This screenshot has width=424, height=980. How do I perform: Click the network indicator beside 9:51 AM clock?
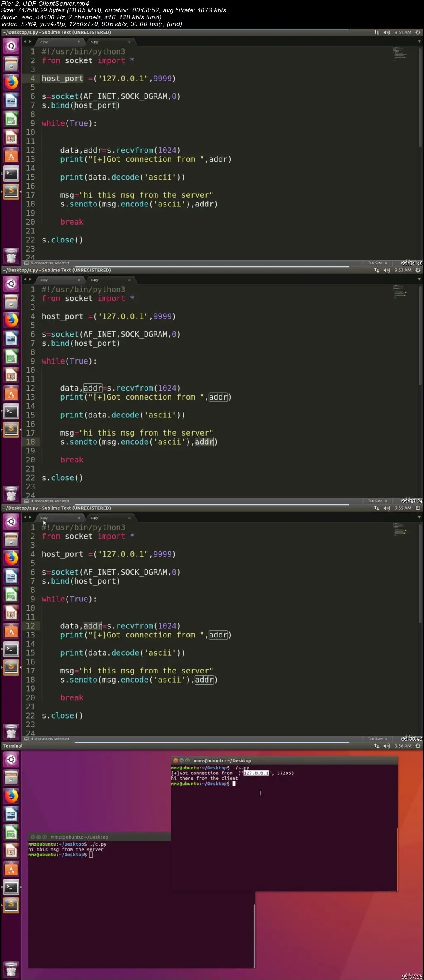pos(376,32)
